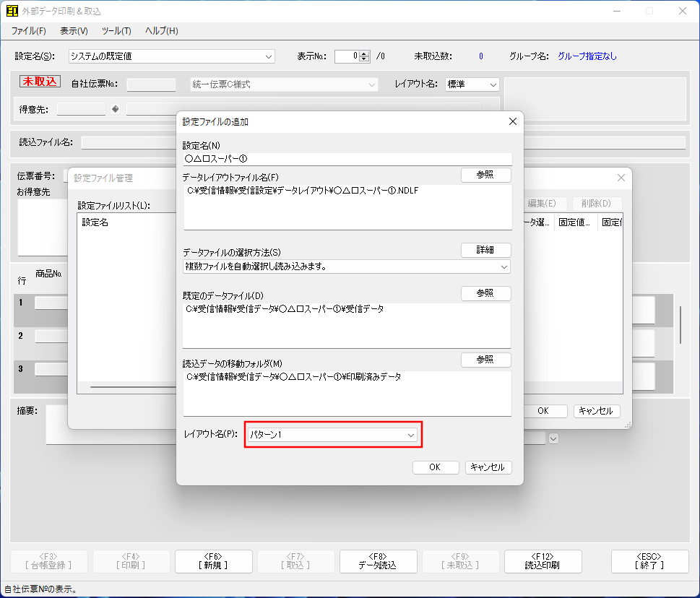Click the F8 データ読込 function button
Screen dimensions: 700x598
[378, 561]
